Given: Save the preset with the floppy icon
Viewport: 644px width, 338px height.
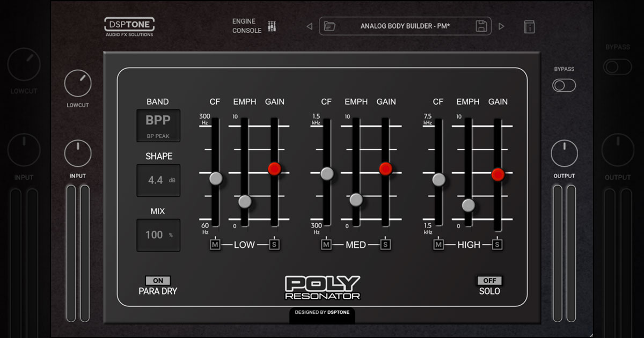Looking at the screenshot, I should point(481,26).
